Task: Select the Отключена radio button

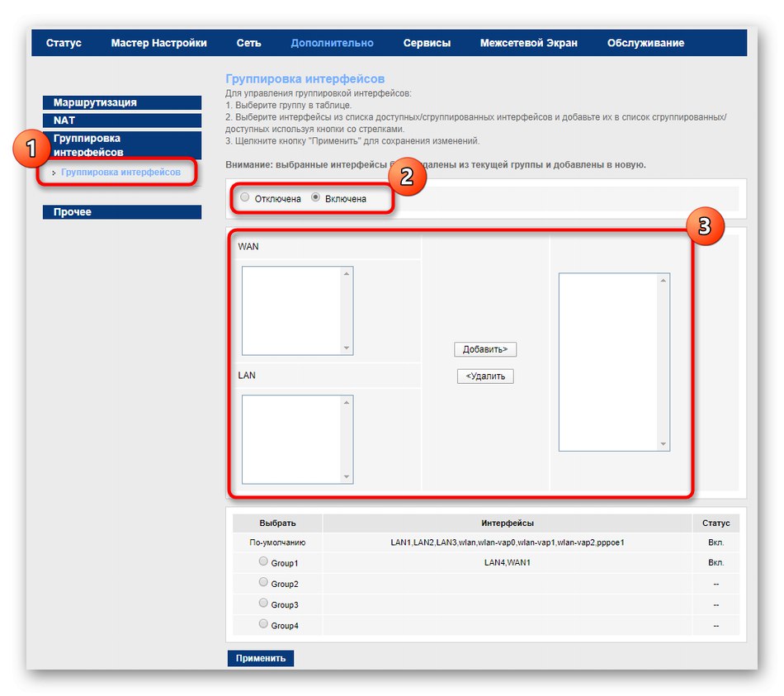Action: pyautogui.click(x=244, y=197)
